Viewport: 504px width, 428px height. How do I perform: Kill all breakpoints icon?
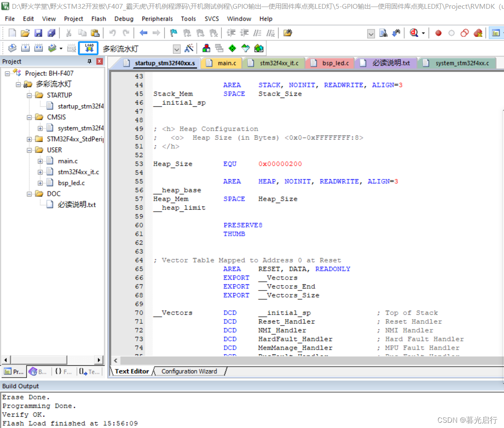point(478,33)
